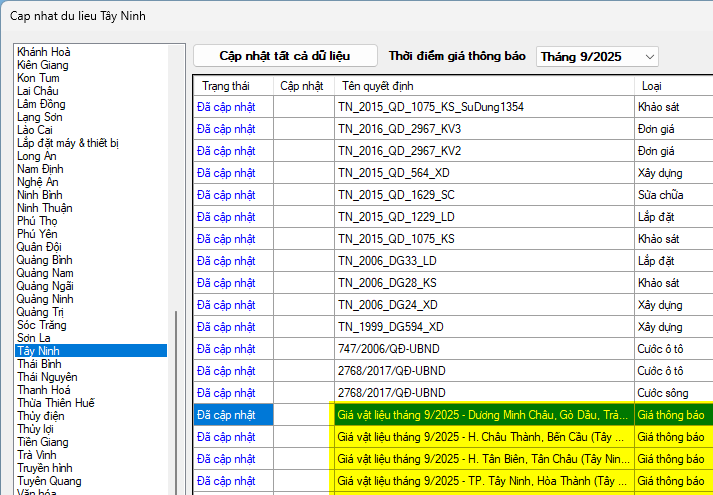Click 'Cập nhật' cell of TN_2006_DG33_LD row
The width and height of the screenshot is (713, 495).
303,261
